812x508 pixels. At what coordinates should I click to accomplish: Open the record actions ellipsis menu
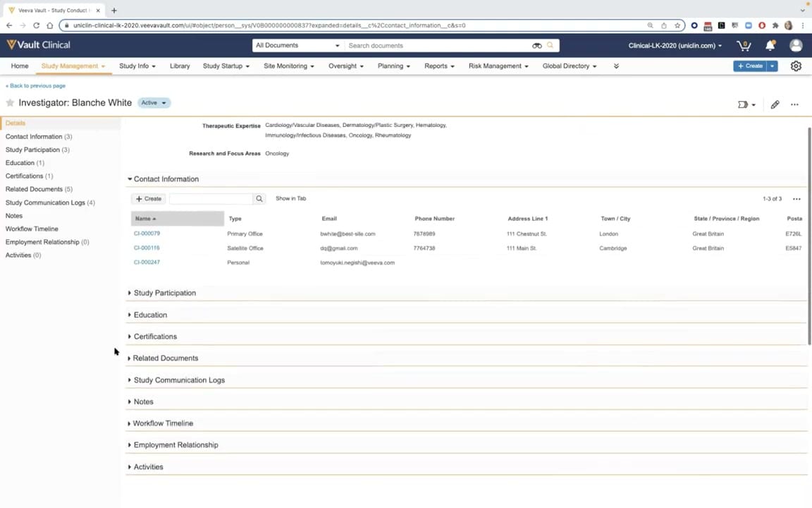tap(794, 104)
